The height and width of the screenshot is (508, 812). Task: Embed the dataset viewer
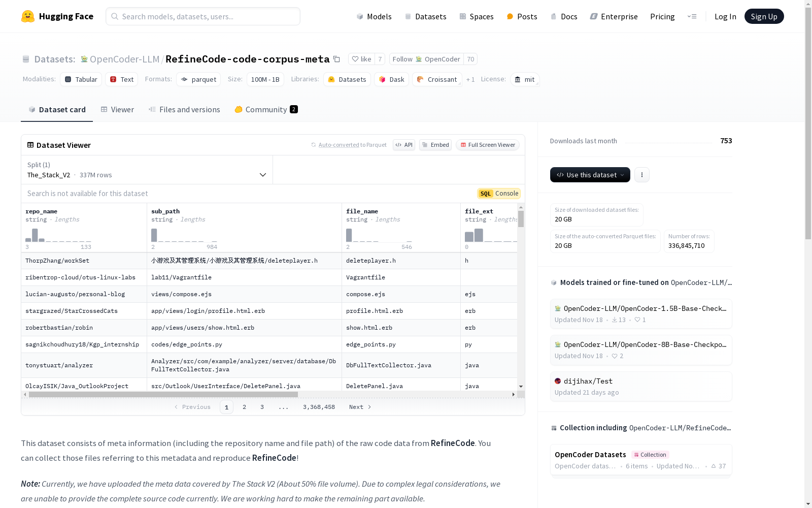click(435, 145)
